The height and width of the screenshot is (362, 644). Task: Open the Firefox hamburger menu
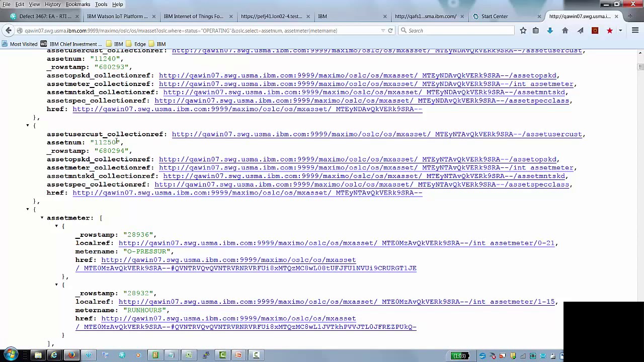click(635, 31)
